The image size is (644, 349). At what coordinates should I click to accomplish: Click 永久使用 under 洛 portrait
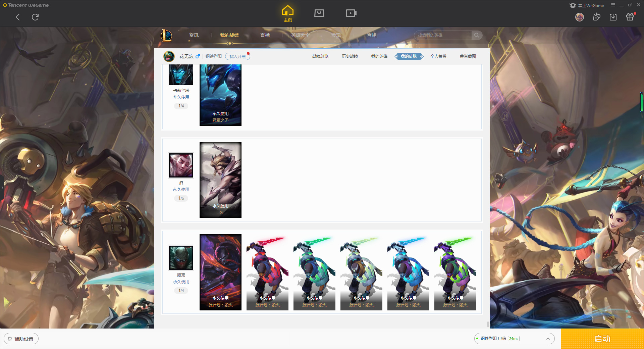pyautogui.click(x=181, y=190)
